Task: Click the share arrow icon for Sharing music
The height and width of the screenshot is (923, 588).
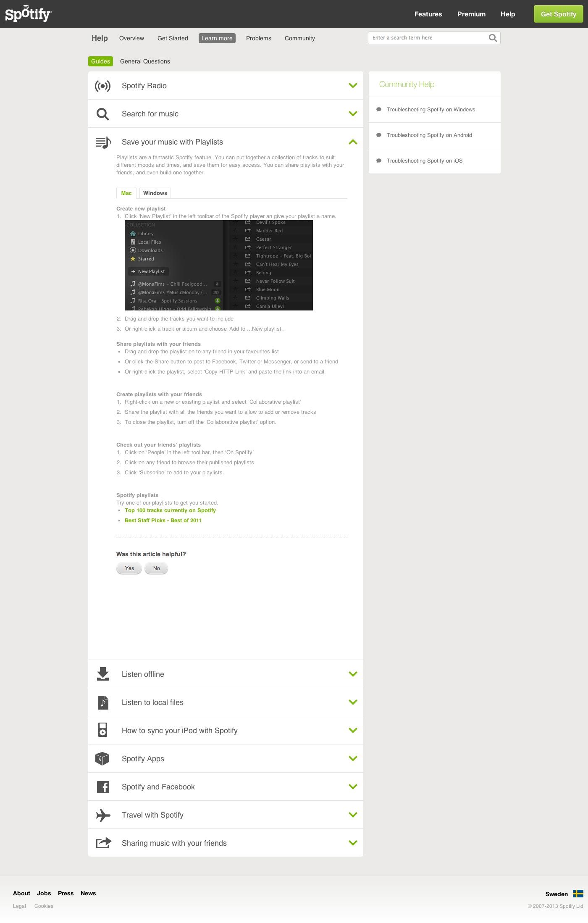Action: pyautogui.click(x=104, y=843)
